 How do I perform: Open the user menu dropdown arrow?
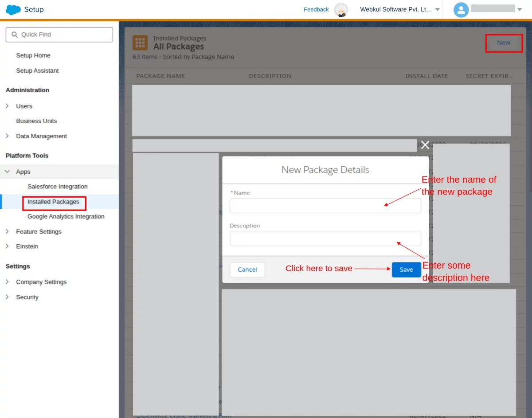[520, 10]
